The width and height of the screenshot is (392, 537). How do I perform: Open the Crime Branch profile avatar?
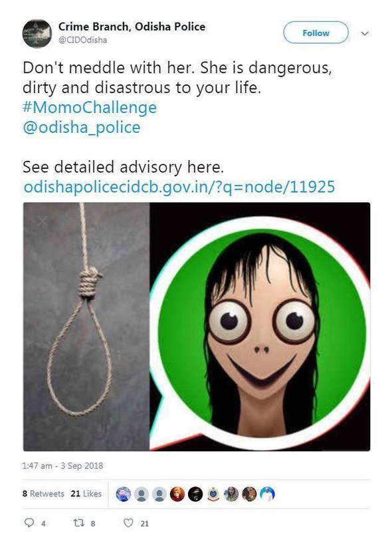[x=37, y=33]
